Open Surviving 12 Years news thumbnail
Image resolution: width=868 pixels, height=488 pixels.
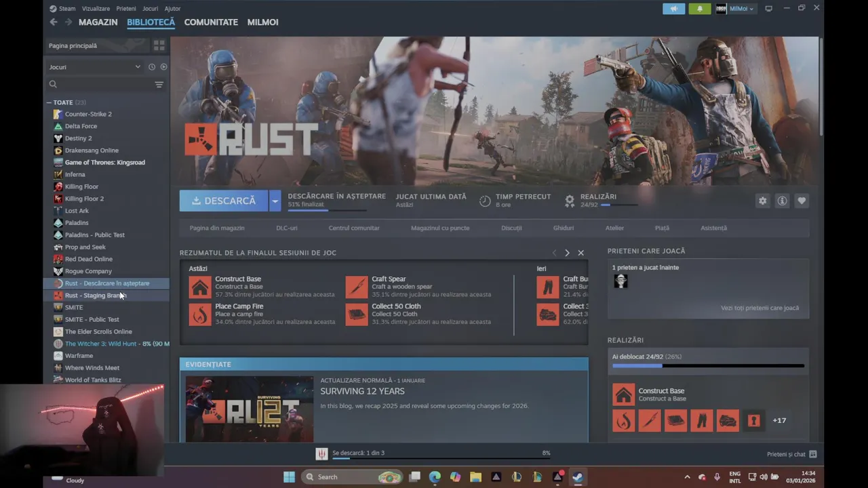(x=250, y=409)
